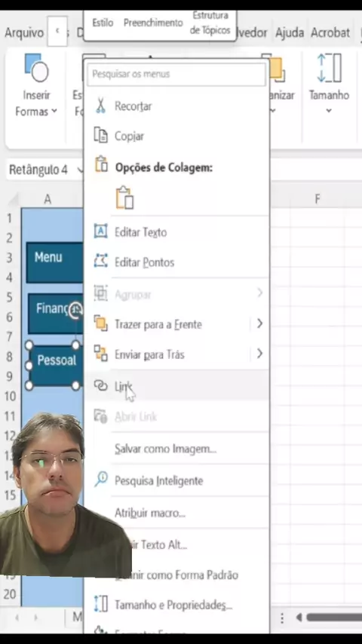
Task: Click the Pesquisar os menus search field
Action: [x=176, y=75]
